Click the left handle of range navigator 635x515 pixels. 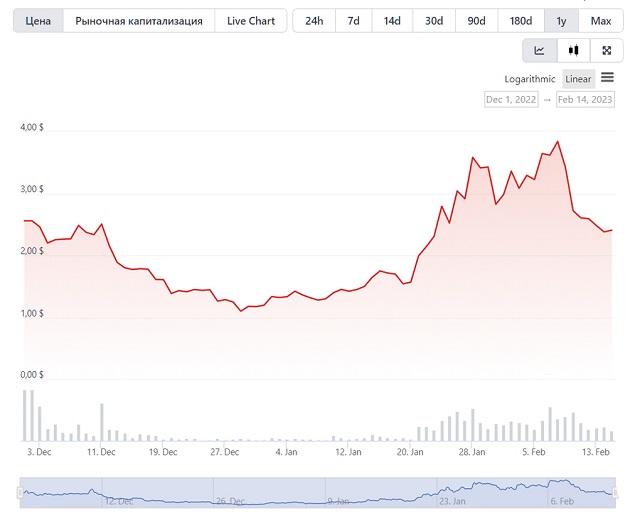pos(20,492)
